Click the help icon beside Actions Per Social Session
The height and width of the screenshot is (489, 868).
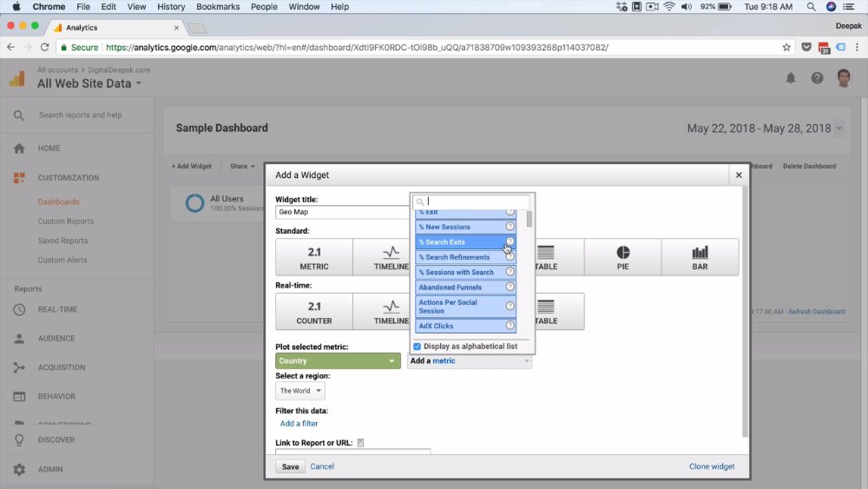510,307
